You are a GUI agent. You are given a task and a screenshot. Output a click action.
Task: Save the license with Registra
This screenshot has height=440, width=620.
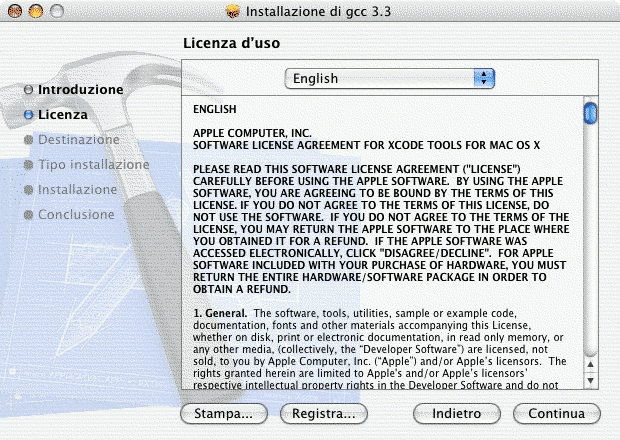click(x=324, y=414)
